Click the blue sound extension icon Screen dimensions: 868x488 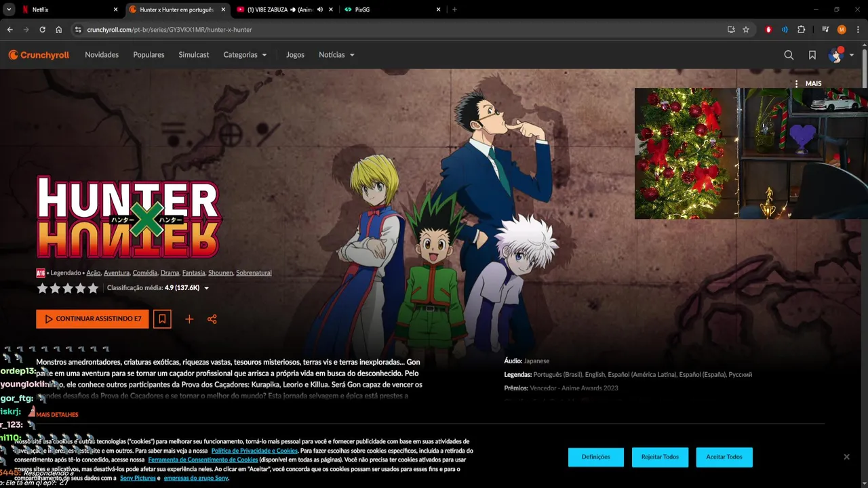click(785, 30)
